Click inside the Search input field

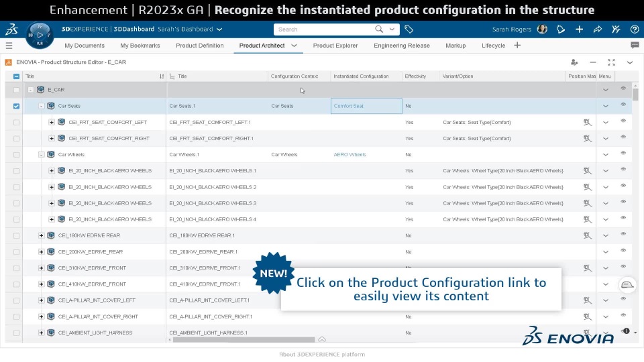point(325,29)
